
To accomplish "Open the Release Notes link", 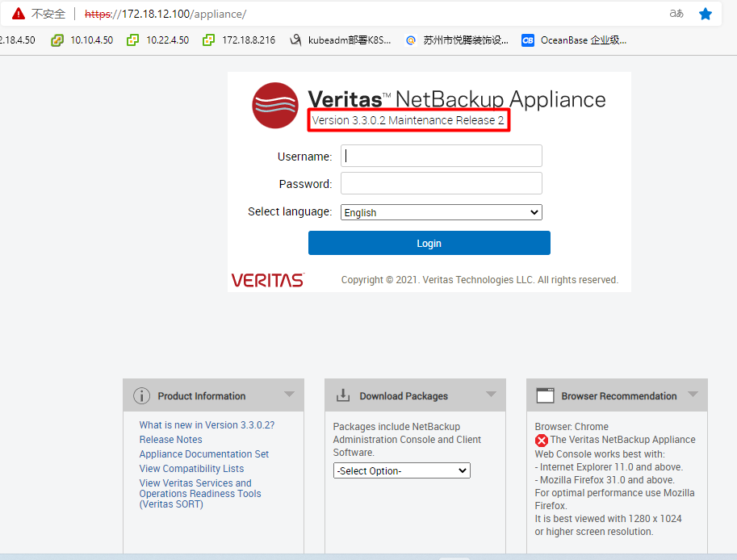I will (x=170, y=440).
